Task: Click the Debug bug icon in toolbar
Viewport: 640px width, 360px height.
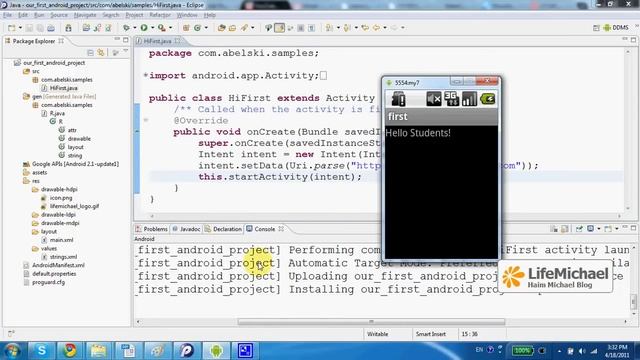Action: (x=127, y=27)
